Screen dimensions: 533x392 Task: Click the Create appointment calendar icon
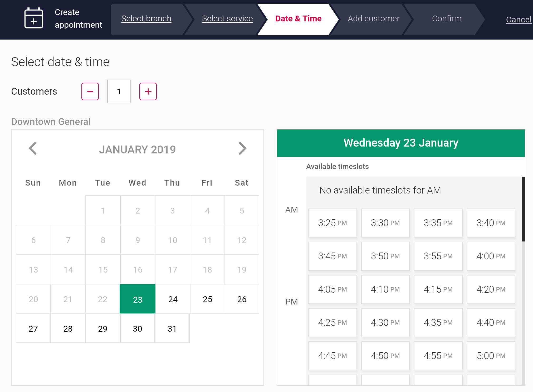click(34, 18)
